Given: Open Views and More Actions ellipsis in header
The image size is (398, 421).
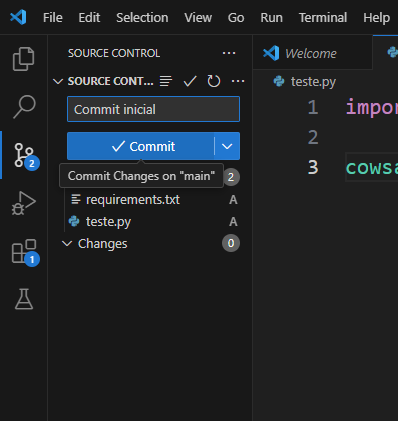Looking at the screenshot, I should (x=229, y=53).
